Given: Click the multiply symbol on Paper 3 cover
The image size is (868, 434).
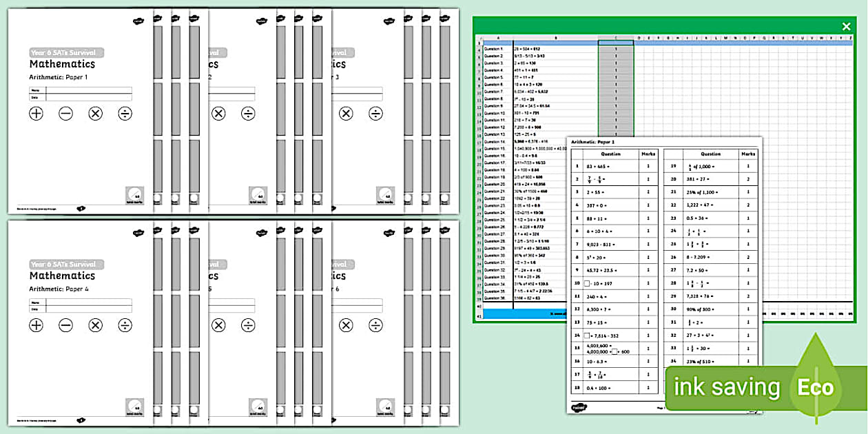Looking at the screenshot, I should pos(346,114).
